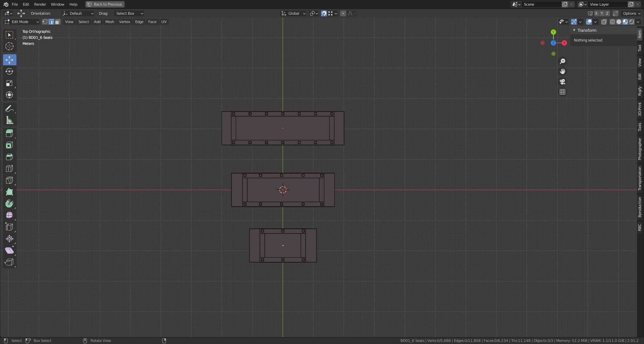Toggle X-ray display
Screen dimensions: 644x344
coord(604,22)
